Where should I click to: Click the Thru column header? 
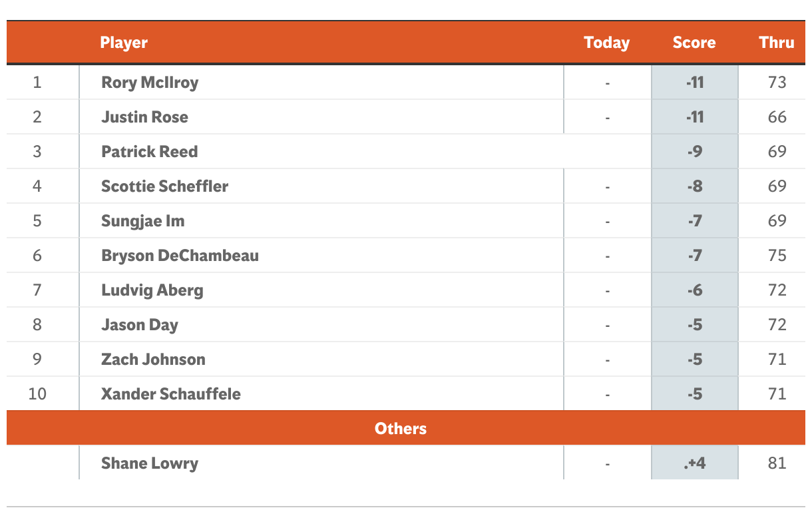tap(777, 43)
